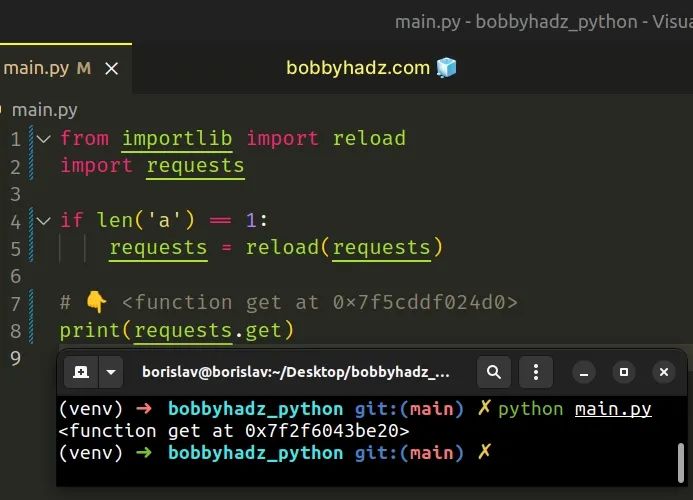
Task: Click terminal title borislav@borislav path
Action: [x=296, y=372]
